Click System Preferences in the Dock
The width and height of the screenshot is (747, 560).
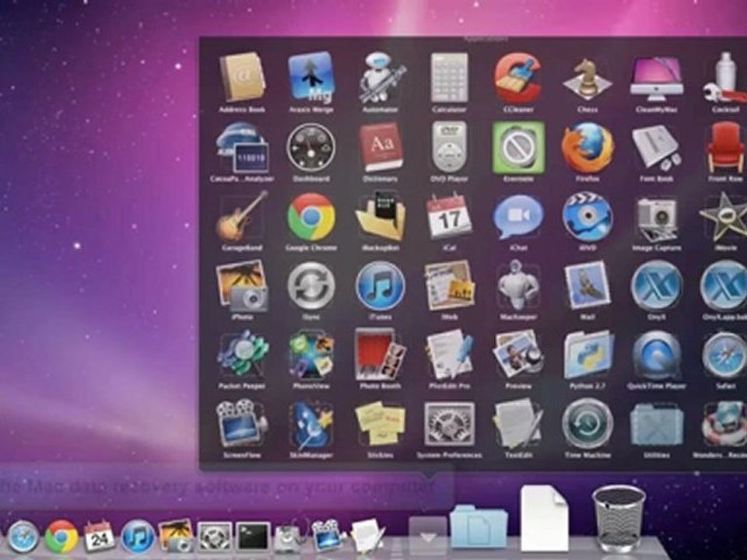coord(215,536)
